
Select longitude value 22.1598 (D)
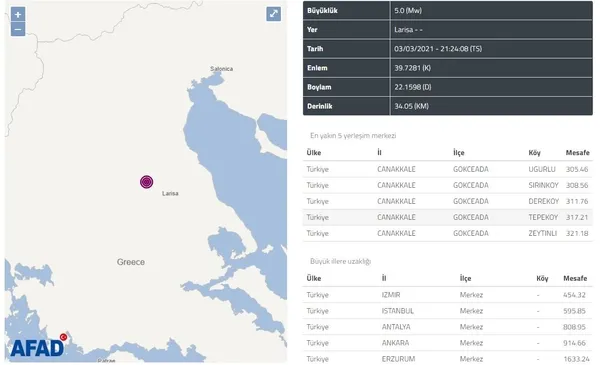tap(413, 87)
